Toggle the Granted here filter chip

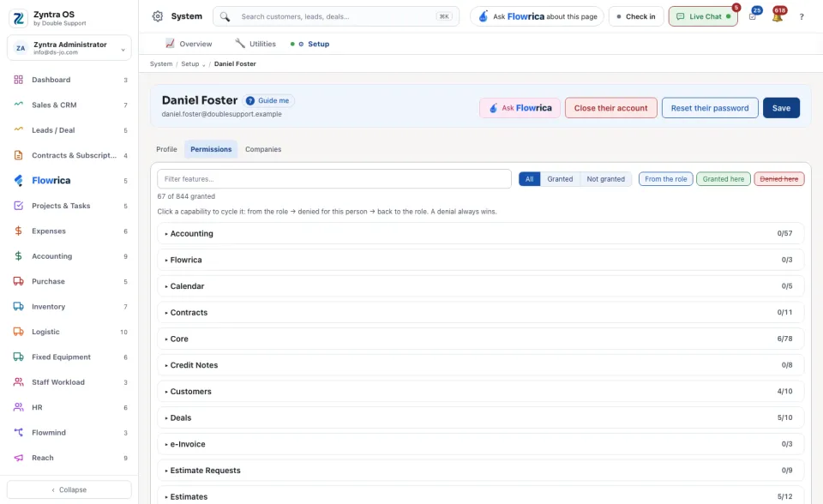(x=724, y=179)
